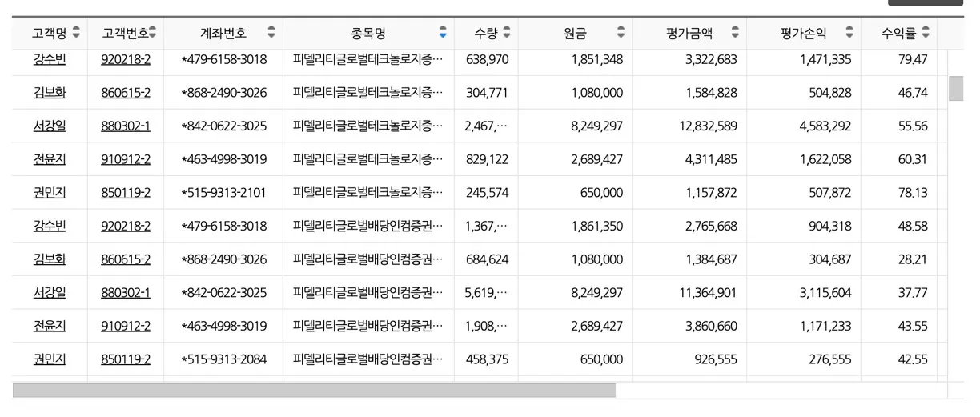Click customer number 910912-2 in 43.55 row
Viewport: 980px width, 417px height.
[x=126, y=327]
